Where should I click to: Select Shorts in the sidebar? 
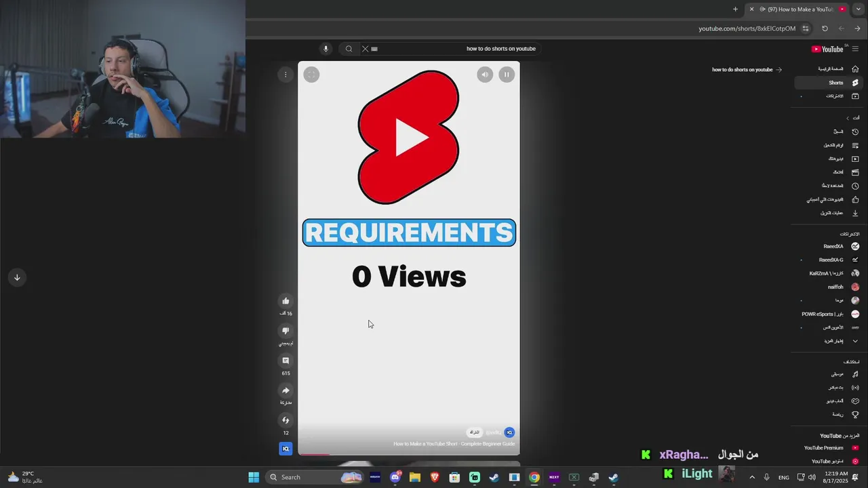[828, 83]
